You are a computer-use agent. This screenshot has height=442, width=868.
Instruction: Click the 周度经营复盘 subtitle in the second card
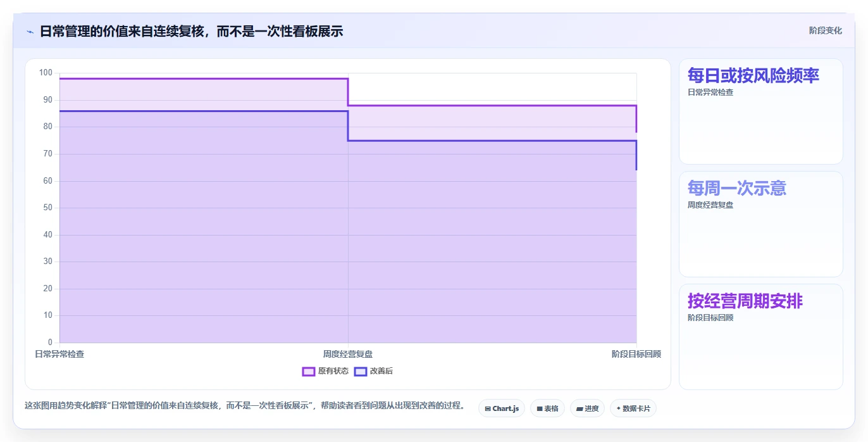click(x=710, y=205)
